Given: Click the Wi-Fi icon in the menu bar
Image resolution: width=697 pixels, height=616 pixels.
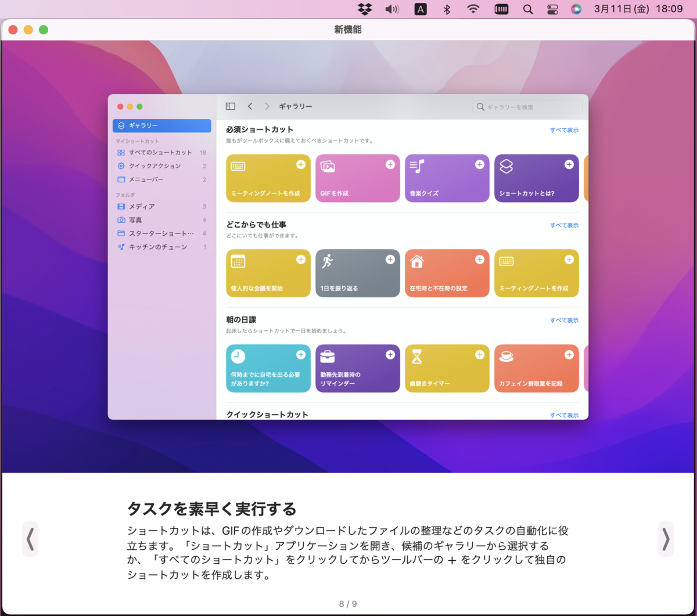Looking at the screenshot, I should (473, 9).
